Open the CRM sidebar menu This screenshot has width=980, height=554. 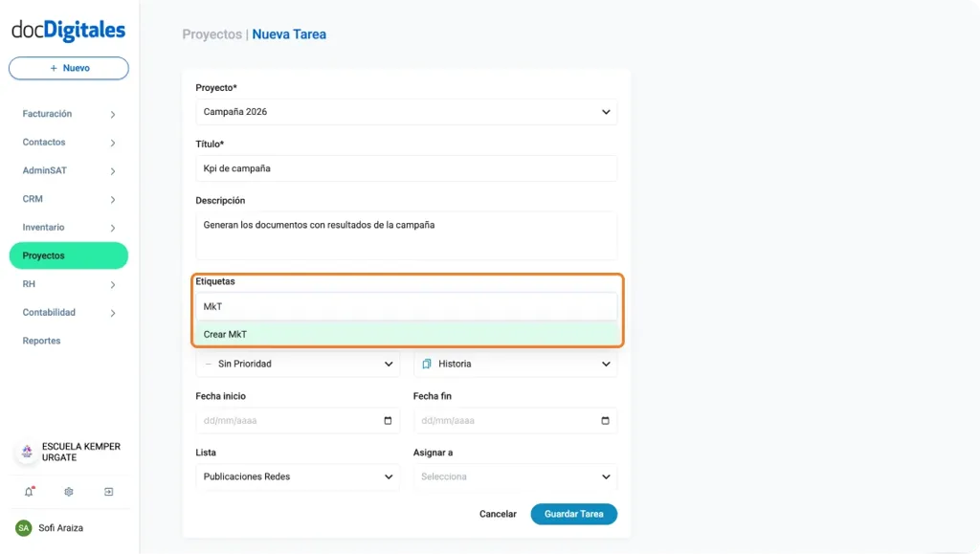[67, 198]
